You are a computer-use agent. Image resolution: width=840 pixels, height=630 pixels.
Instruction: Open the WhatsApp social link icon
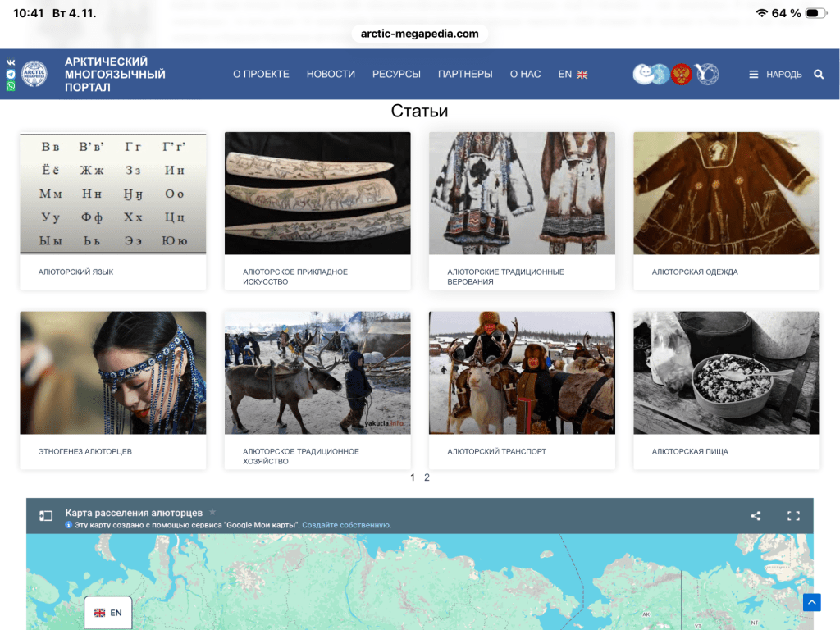point(11,85)
